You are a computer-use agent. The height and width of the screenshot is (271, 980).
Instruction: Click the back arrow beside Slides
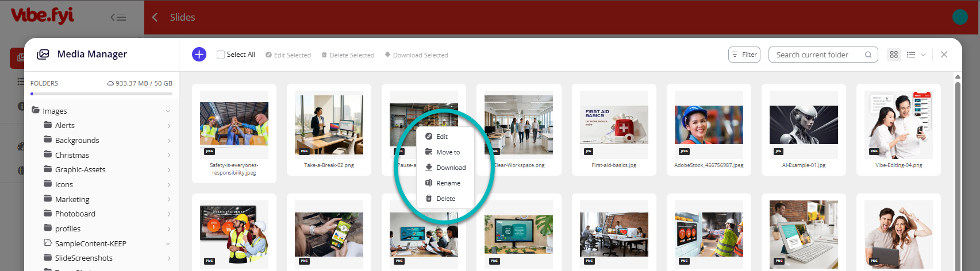click(155, 17)
